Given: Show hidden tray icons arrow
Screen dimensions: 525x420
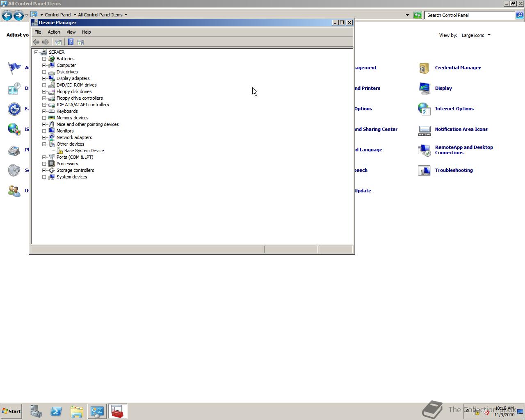Looking at the screenshot, I should (467, 411).
